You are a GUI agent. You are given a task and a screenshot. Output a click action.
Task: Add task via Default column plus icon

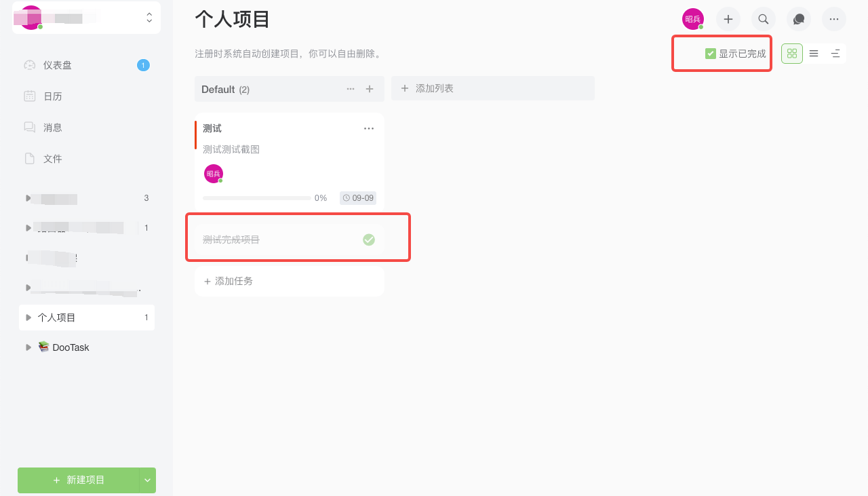pyautogui.click(x=370, y=89)
